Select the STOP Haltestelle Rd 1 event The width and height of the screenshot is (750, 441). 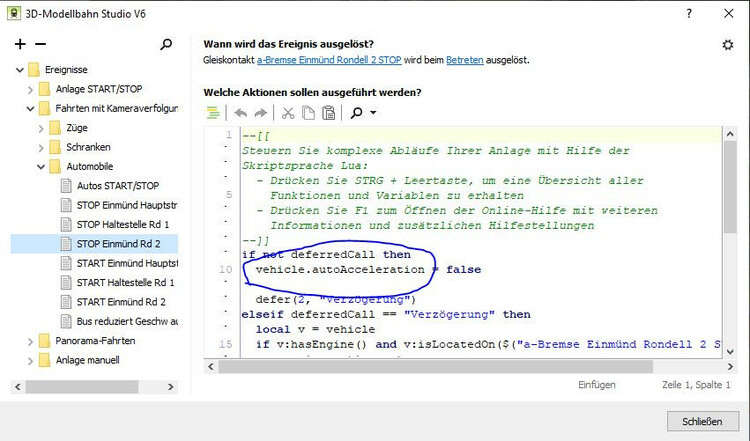[x=123, y=224]
